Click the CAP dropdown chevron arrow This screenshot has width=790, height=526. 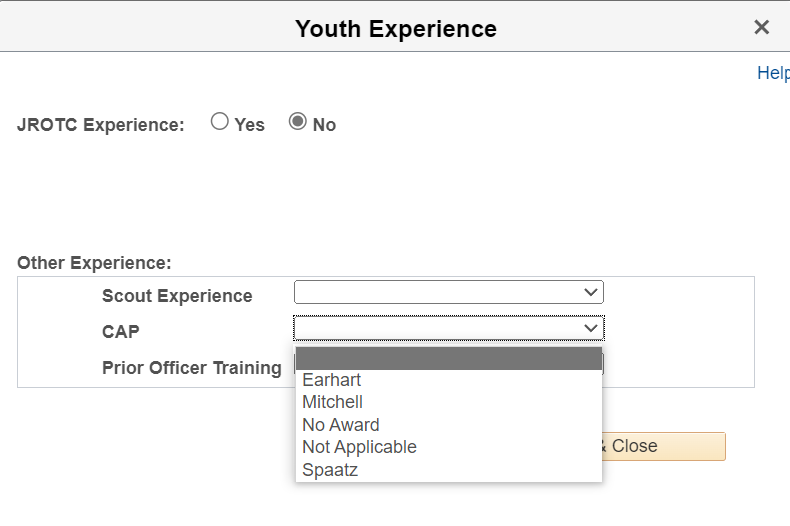(590, 328)
